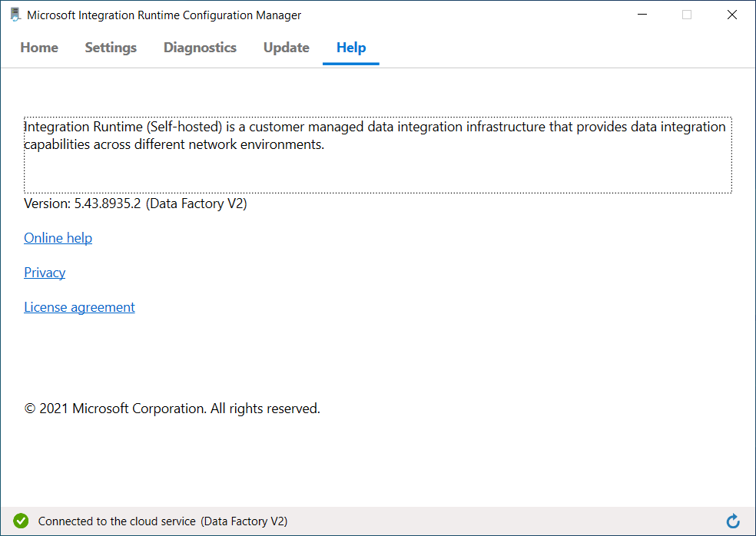Open the Privacy link

45,273
